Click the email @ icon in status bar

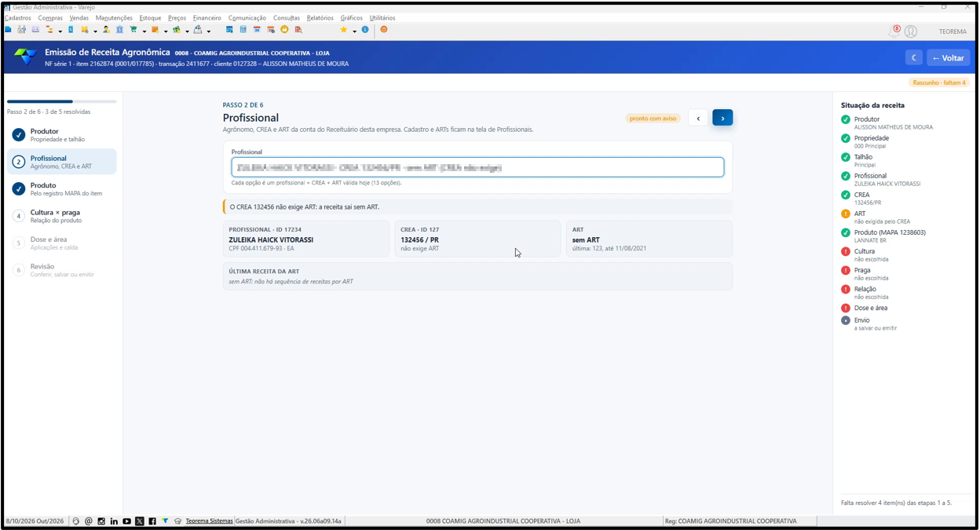click(89, 521)
